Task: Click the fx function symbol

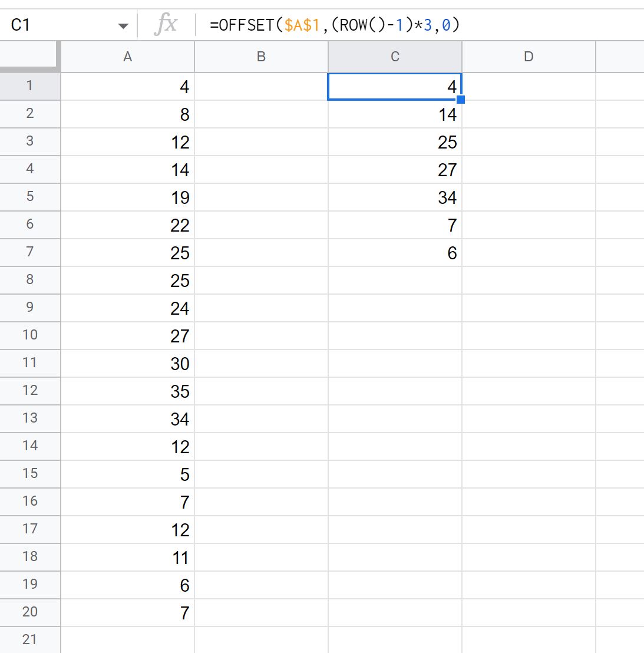Action: click(167, 24)
